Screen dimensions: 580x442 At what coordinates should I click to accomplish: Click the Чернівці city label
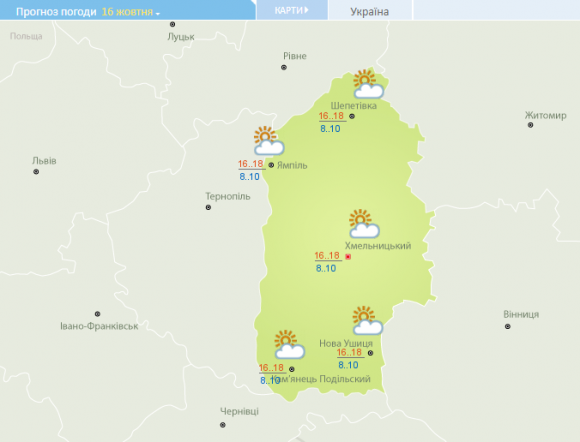pyautogui.click(x=239, y=411)
